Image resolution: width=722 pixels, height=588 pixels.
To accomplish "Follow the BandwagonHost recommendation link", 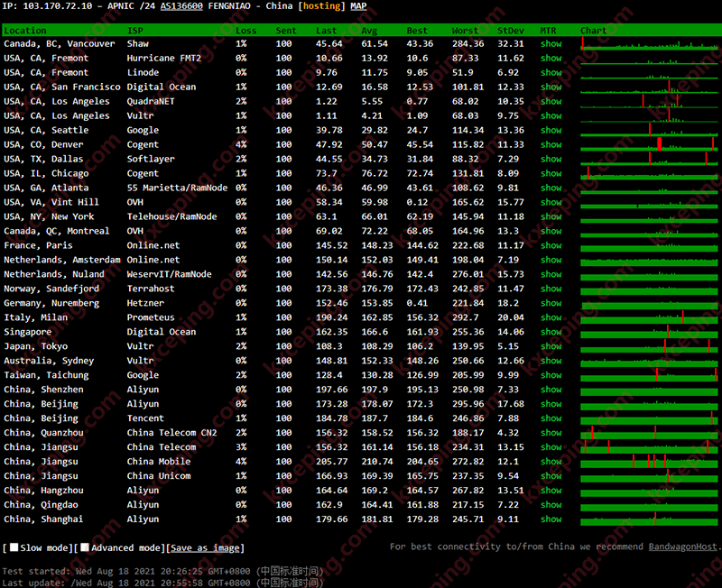I will coord(683,547).
